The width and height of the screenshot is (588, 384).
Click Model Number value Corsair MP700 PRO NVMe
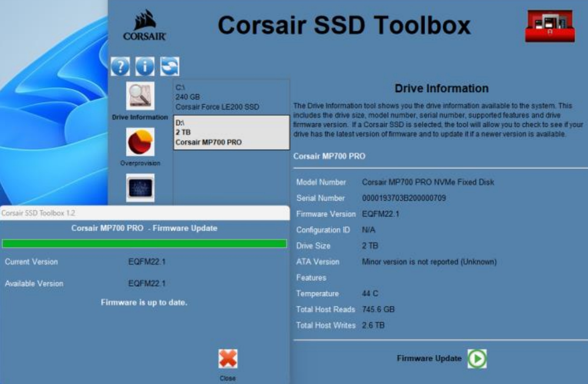tap(428, 182)
